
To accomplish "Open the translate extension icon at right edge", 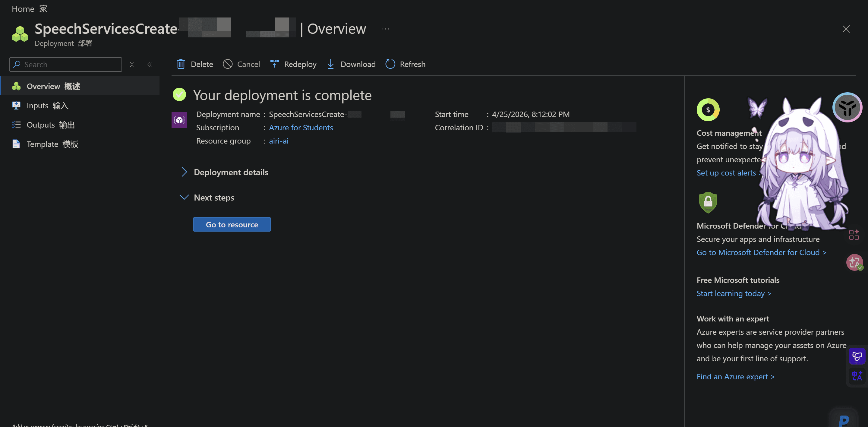I will point(857,376).
